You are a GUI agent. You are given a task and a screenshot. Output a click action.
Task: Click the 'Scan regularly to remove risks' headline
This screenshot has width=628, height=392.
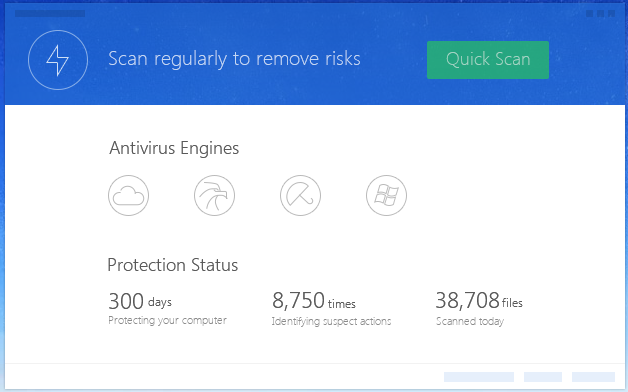pos(234,59)
